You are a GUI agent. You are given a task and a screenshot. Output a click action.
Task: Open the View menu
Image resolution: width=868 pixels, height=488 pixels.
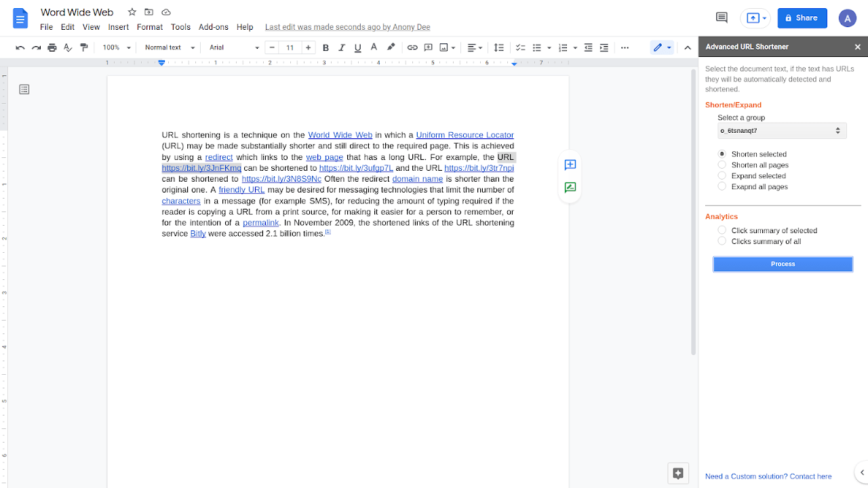click(x=91, y=27)
